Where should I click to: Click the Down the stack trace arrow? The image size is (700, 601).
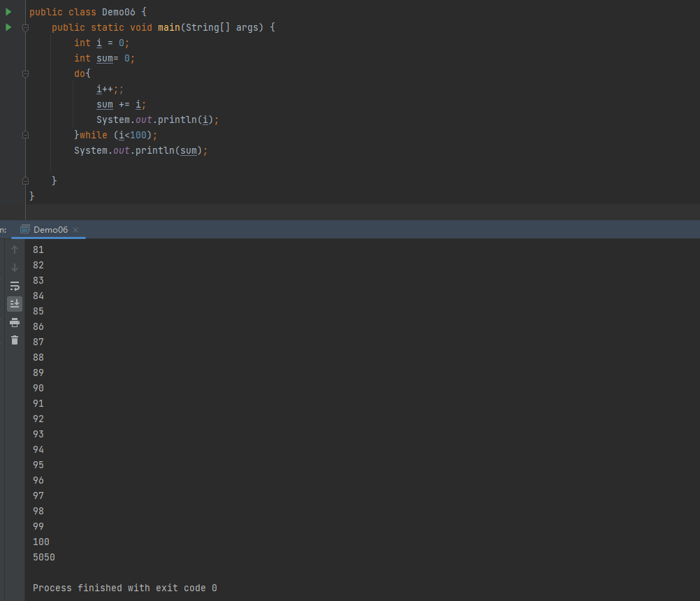15,268
